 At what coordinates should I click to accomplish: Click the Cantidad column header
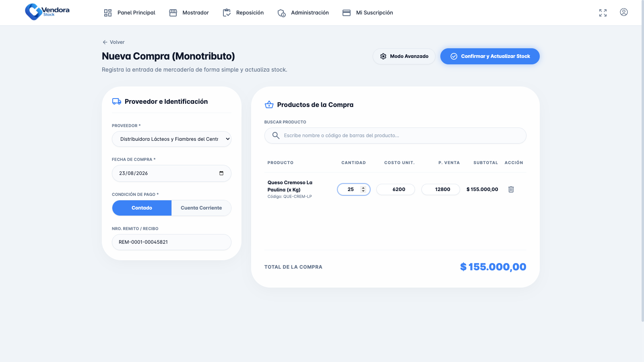click(353, 163)
